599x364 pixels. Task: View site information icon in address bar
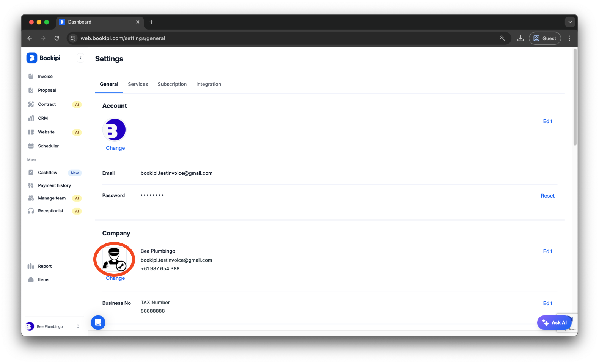[x=73, y=38]
